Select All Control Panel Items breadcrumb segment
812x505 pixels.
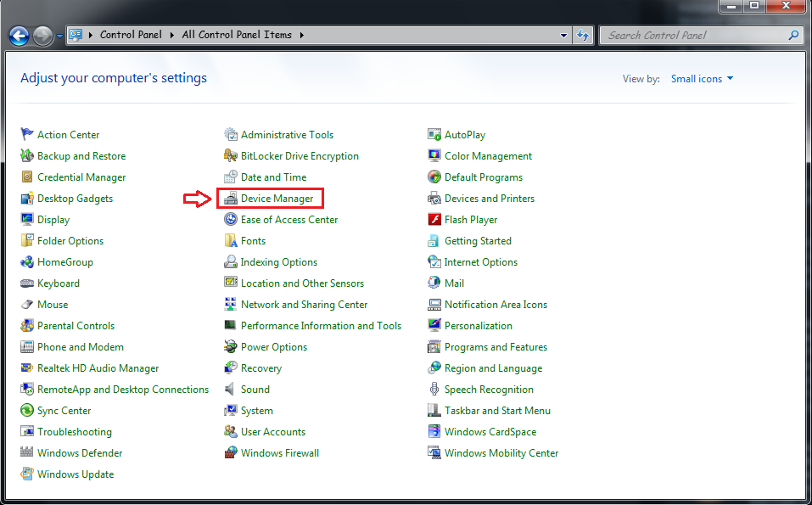[x=237, y=35]
